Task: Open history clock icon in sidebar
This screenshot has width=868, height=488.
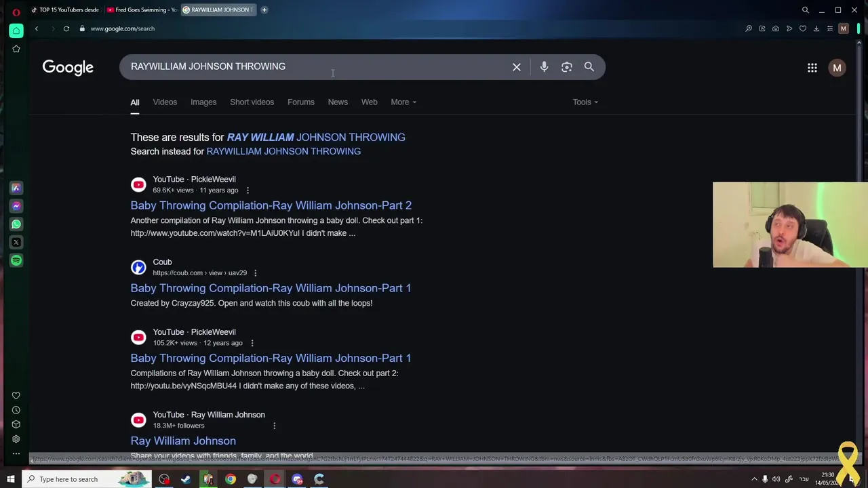Action: point(16,410)
